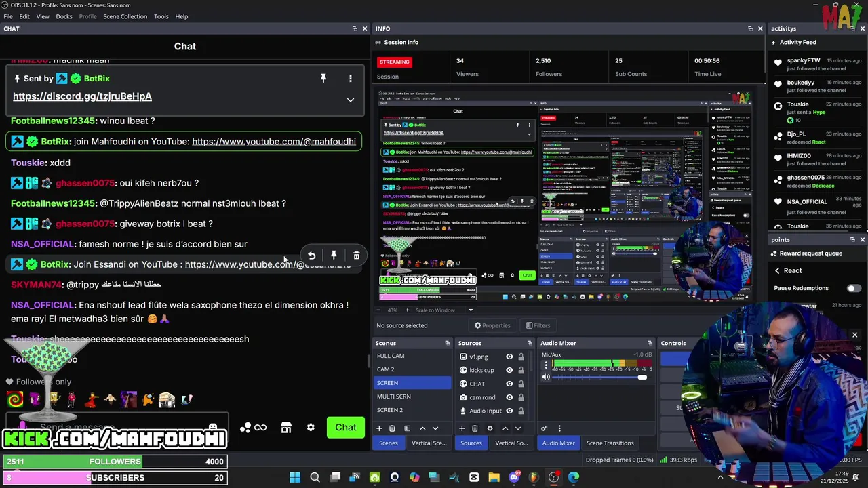
Task: Remove the selected source
Action: [x=475, y=428]
